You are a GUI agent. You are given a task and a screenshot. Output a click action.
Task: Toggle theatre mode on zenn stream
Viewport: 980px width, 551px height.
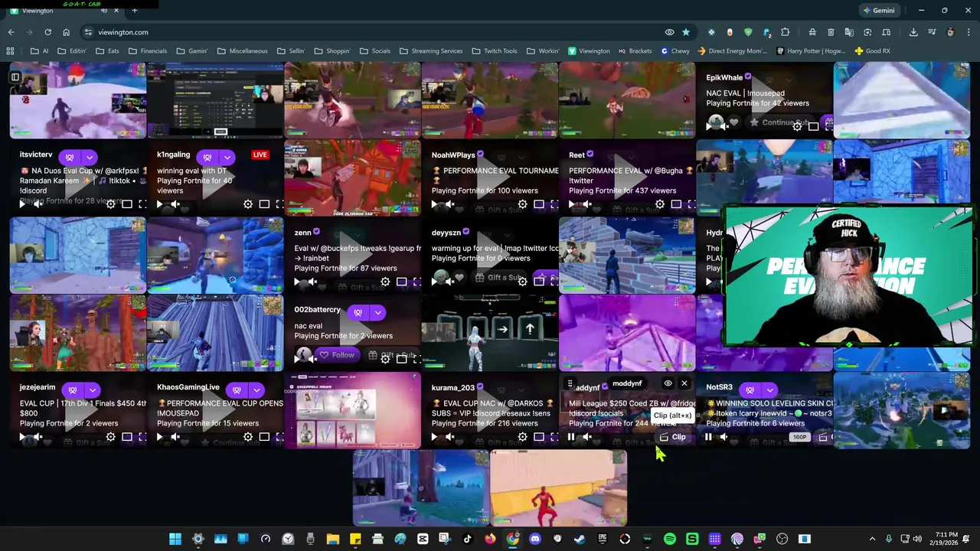401,282
